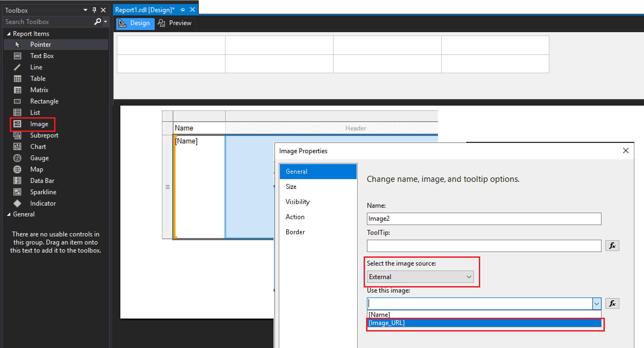The height and width of the screenshot is (348, 644).
Task: Expand the Use this image combo arrow
Action: pyautogui.click(x=596, y=304)
